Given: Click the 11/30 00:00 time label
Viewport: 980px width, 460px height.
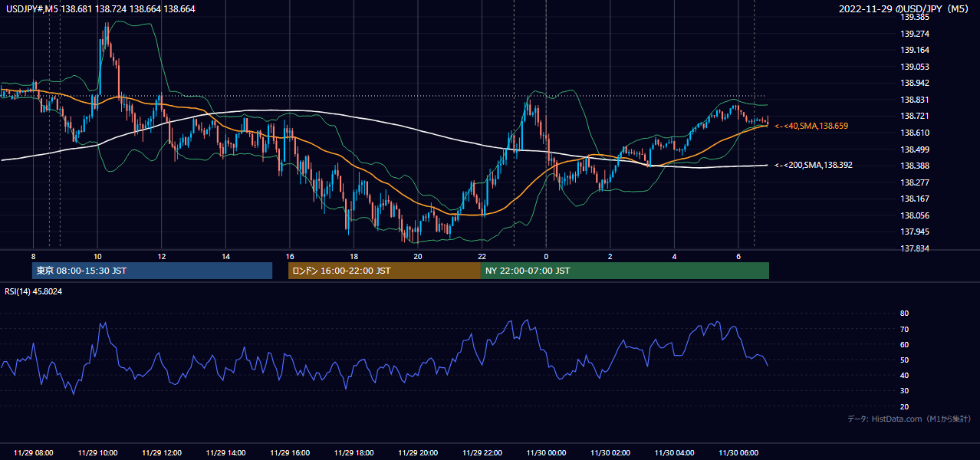Looking at the screenshot, I should click(x=546, y=453).
